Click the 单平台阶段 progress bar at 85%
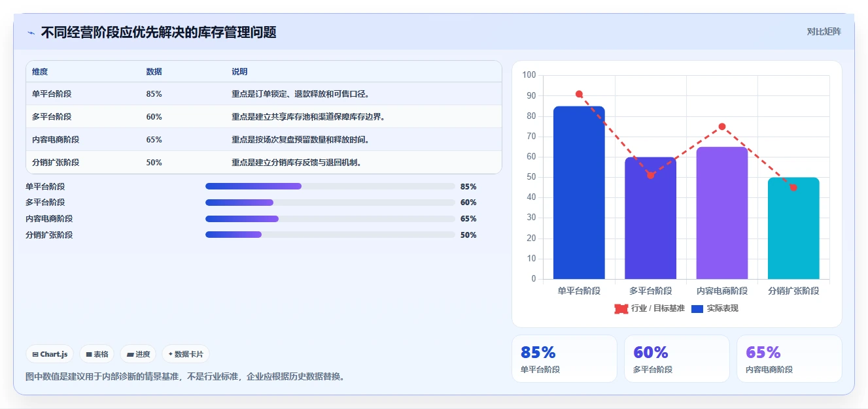This screenshot has height=409, width=868. (330, 186)
